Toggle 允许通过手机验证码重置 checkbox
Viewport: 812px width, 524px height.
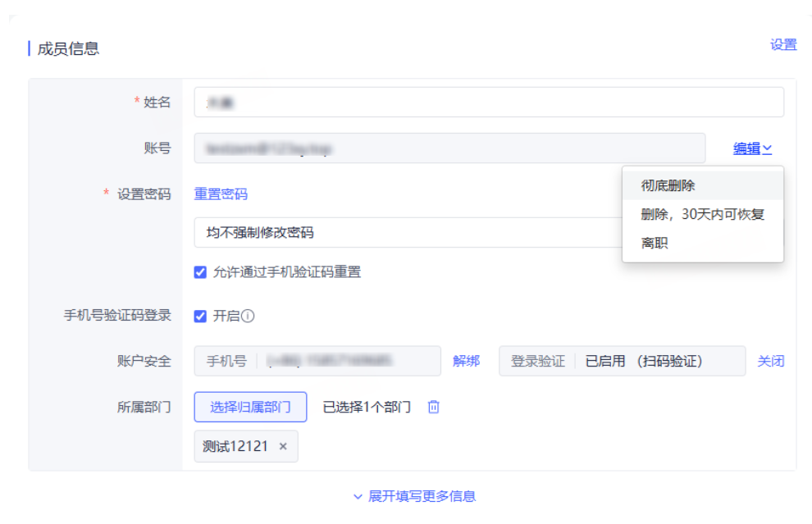[200, 272]
